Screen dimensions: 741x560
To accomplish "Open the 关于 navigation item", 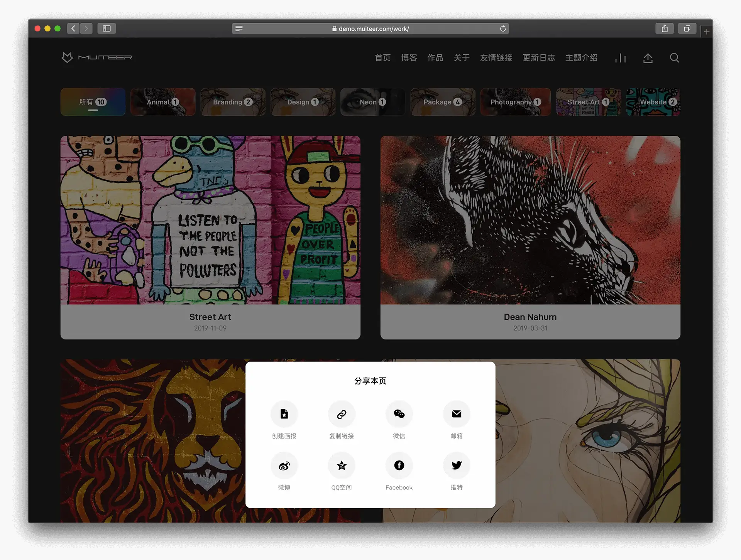I will click(x=462, y=58).
